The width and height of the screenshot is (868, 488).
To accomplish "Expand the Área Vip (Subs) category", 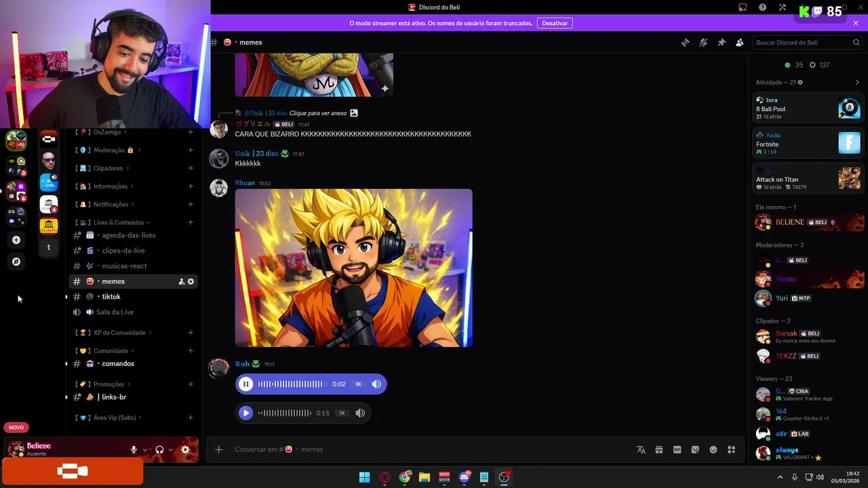I will pyautogui.click(x=115, y=418).
